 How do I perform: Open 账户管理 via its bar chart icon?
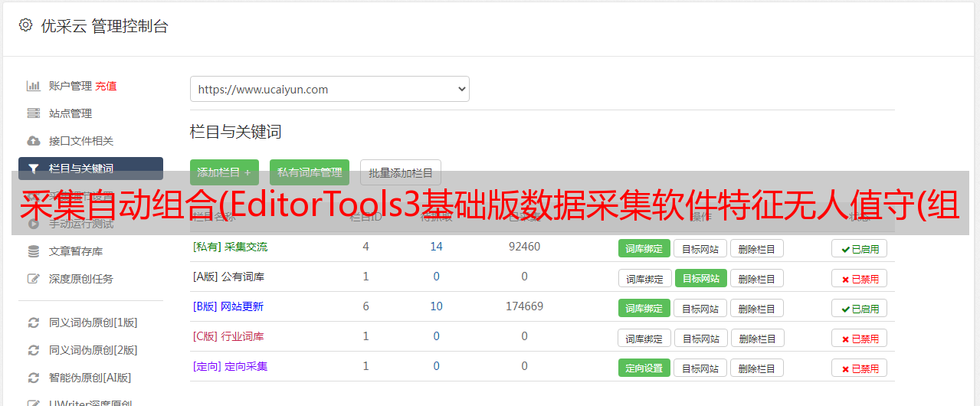pos(34,86)
